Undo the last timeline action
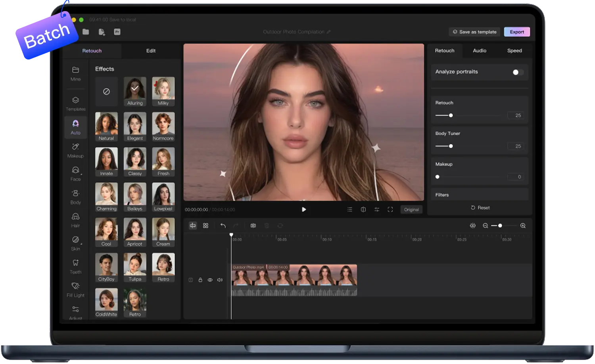 pyautogui.click(x=223, y=226)
